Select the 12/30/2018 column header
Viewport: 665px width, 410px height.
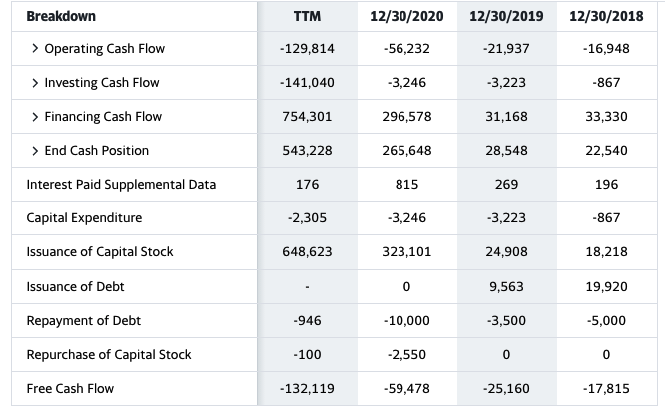[606, 16]
